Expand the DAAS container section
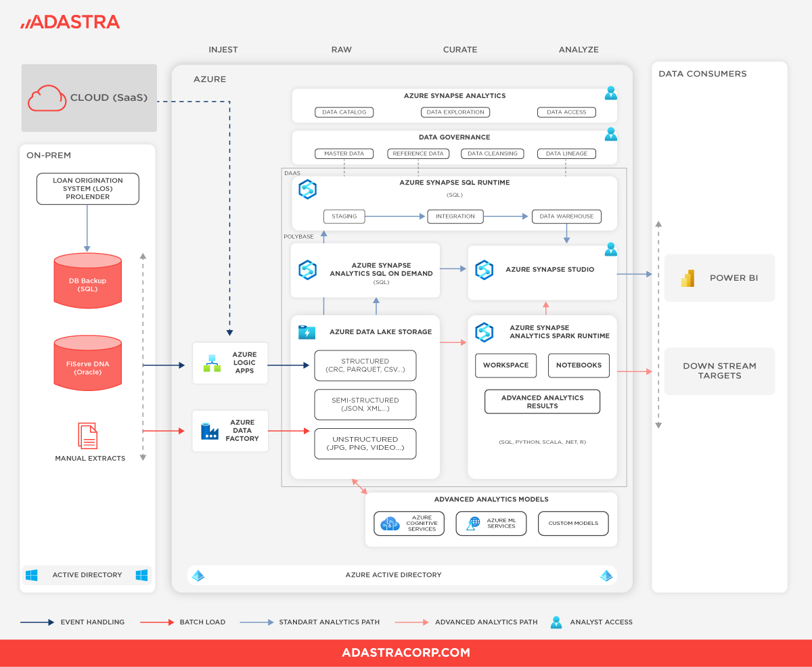 (292, 172)
